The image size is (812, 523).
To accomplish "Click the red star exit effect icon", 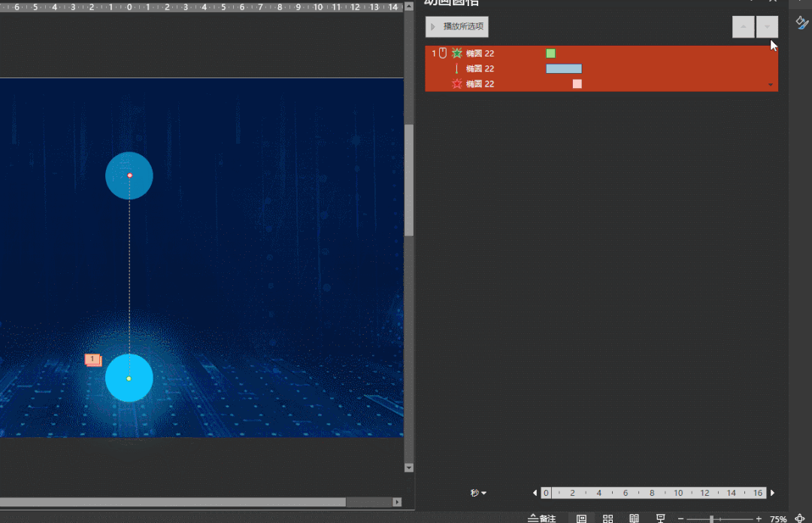I will tap(457, 84).
